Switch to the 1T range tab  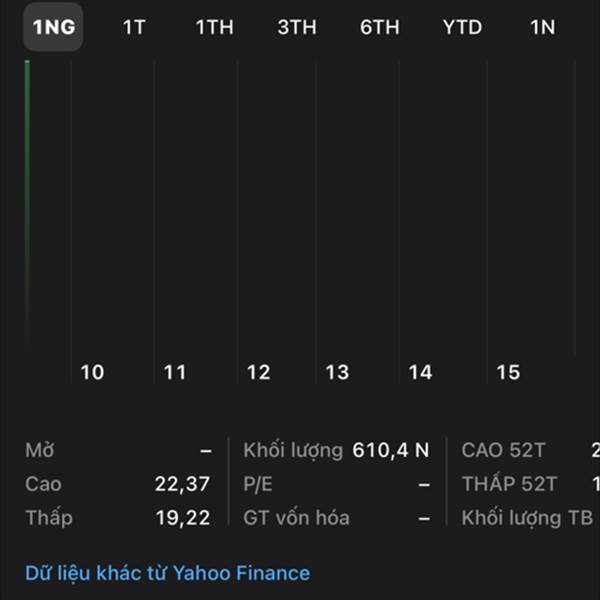click(134, 27)
